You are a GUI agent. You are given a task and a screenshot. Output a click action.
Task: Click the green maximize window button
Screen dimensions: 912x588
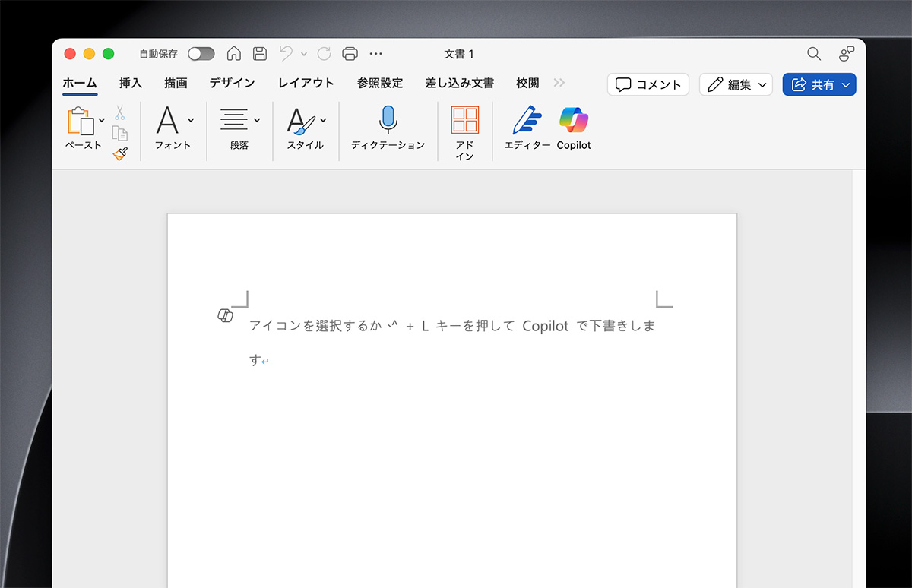[109, 54]
